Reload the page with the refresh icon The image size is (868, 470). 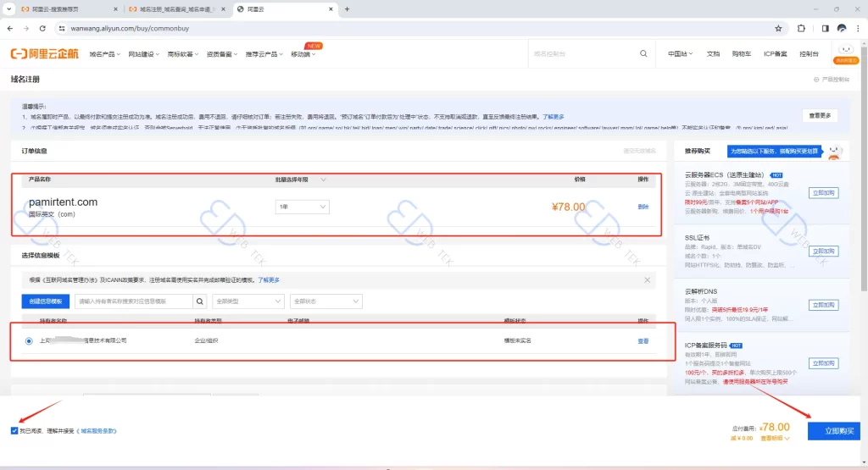click(x=42, y=28)
